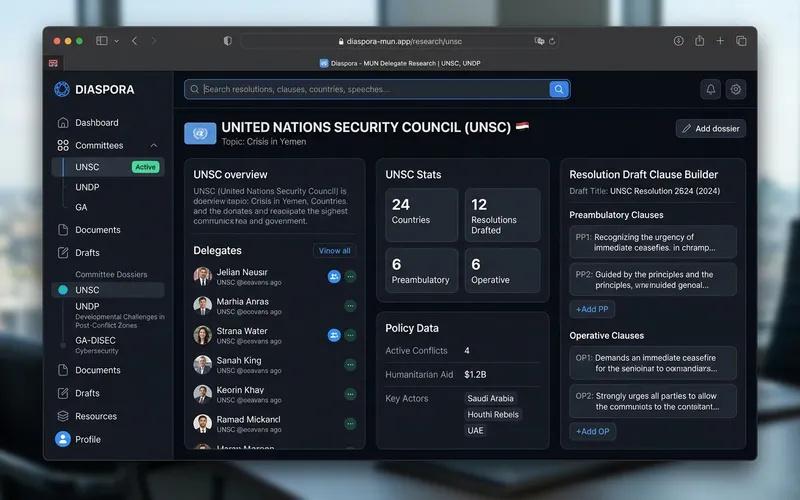The height and width of the screenshot is (500, 800).
Task: Open the upper Drafts pencil icon
Action: click(x=63, y=253)
